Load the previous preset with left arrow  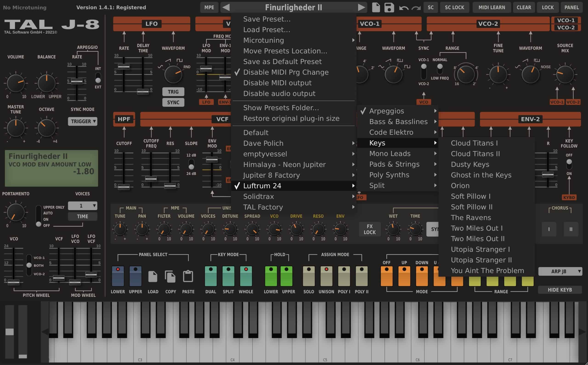[226, 7]
